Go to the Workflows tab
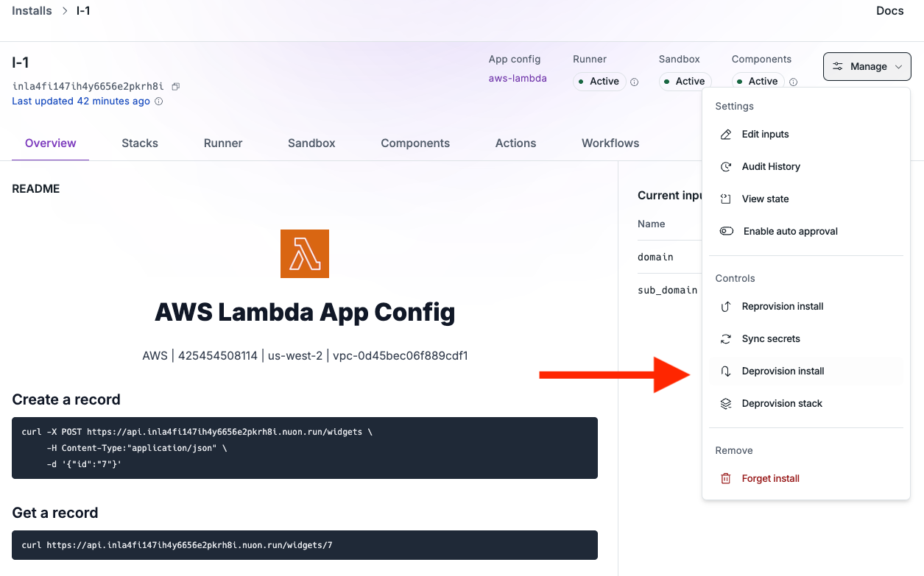The height and width of the screenshot is (576, 924). [x=610, y=143]
